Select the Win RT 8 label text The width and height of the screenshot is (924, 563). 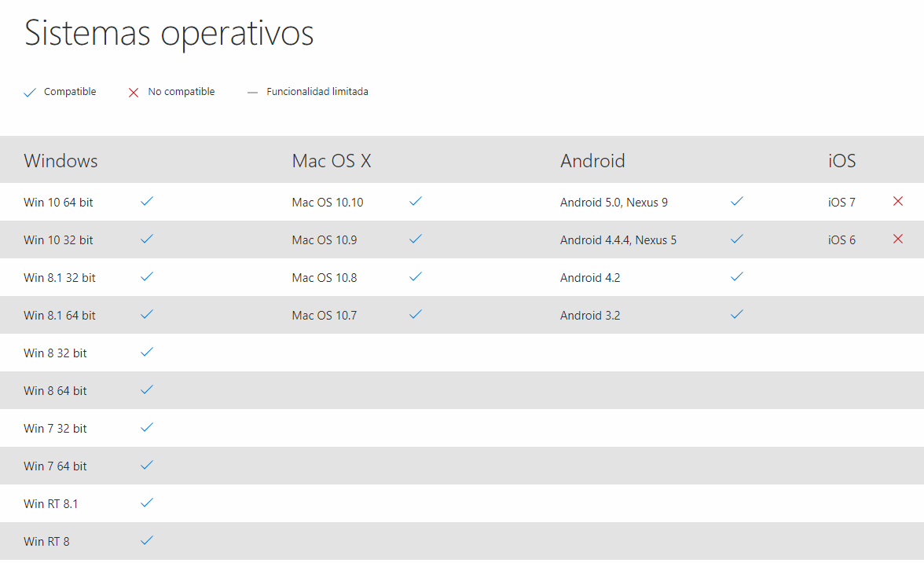[46, 542]
